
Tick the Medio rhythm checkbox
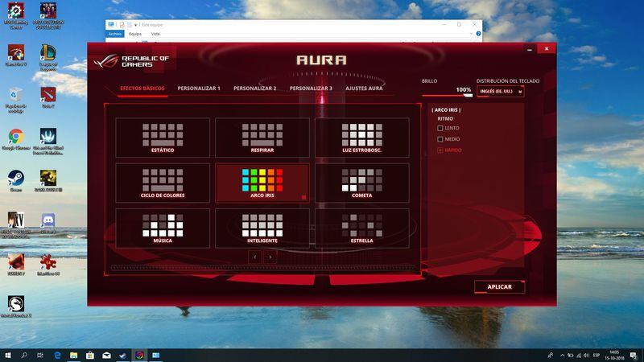click(440, 139)
